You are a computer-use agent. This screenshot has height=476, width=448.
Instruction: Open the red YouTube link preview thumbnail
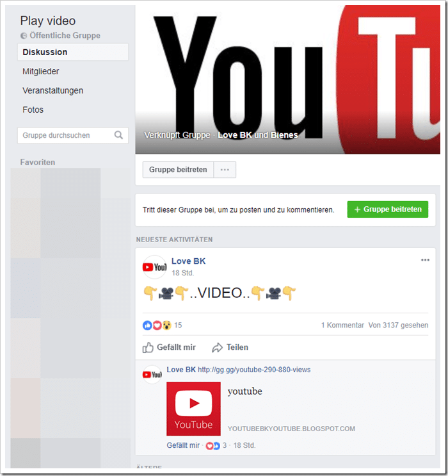[193, 409]
